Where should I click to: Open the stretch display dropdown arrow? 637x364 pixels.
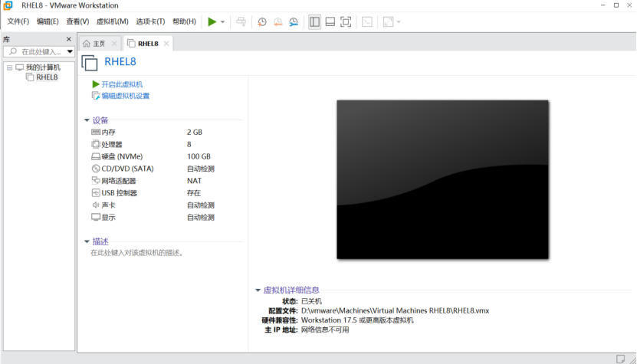click(x=399, y=22)
